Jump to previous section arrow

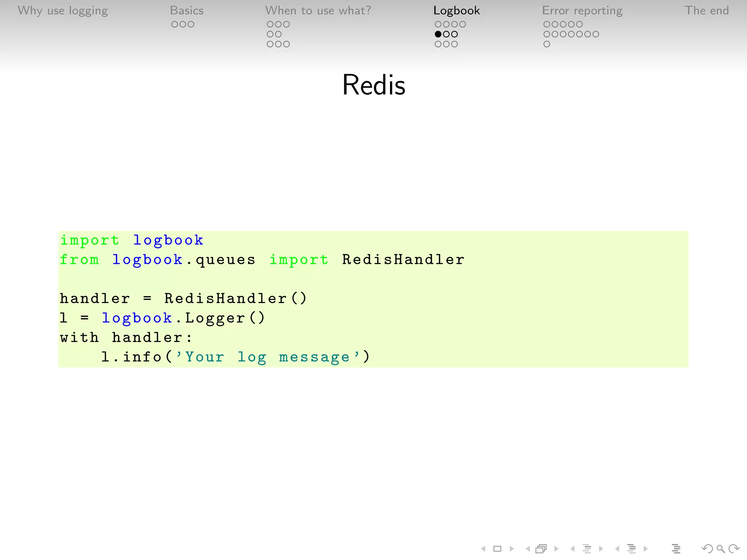pos(617,548)
